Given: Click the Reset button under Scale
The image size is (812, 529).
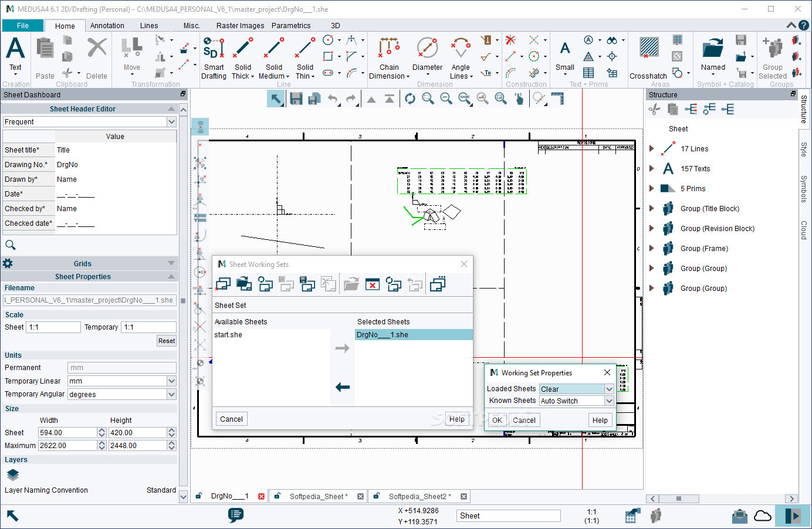Looking at the screenshot, I should click(x=166, y=341).
